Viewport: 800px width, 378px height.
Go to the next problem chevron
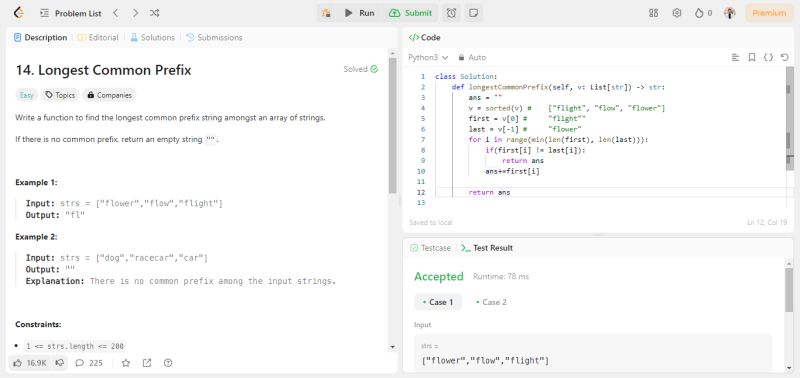(135, 13)
